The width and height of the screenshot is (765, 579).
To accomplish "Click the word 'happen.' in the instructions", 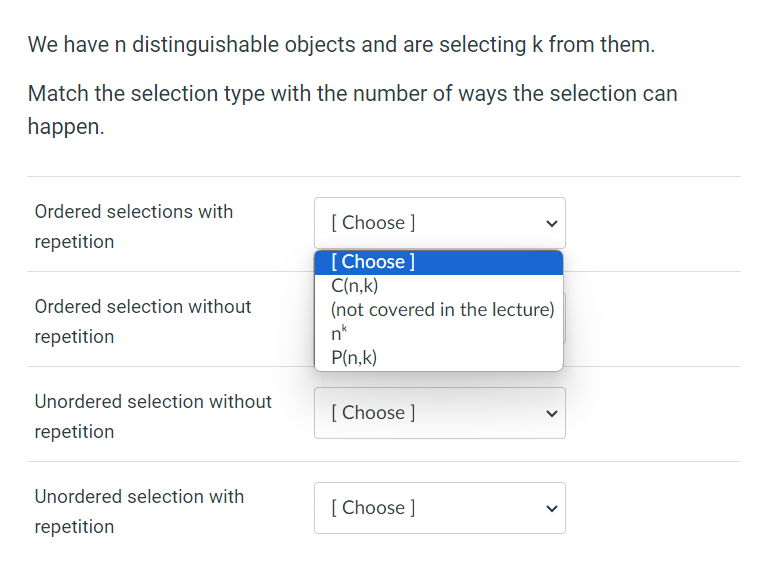I will pyautogui.click(x=66, y=128).
